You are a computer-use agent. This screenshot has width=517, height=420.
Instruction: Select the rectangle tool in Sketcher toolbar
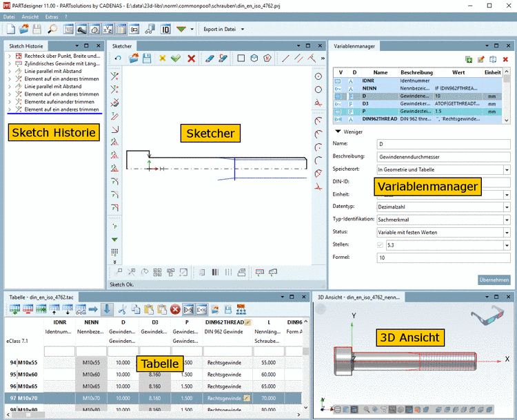tap(241, 59)
